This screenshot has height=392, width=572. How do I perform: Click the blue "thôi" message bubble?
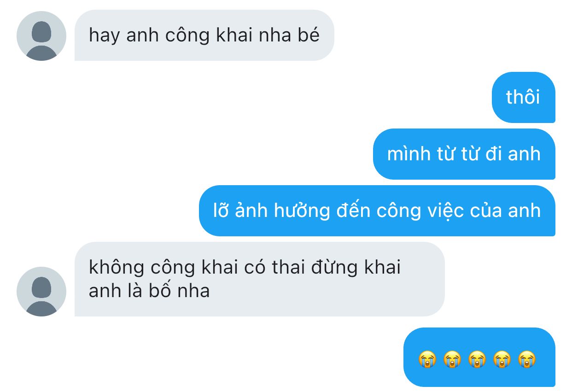click(x=524, y=97)
